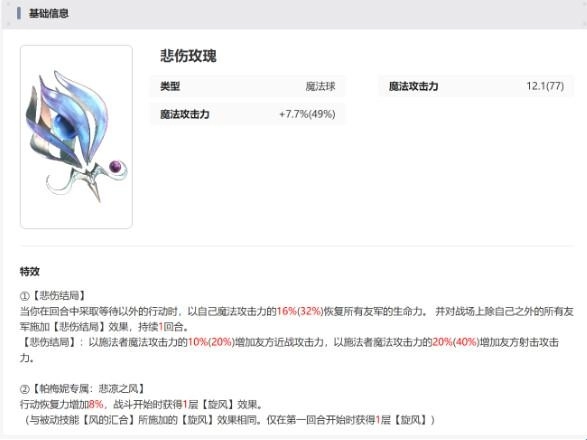The width and height of the screenshot is (587, 440).
Task: Click the 悲伤玫瑰 weapon image thumbnail
Action: pyautogui.click(x=76, y=137)
